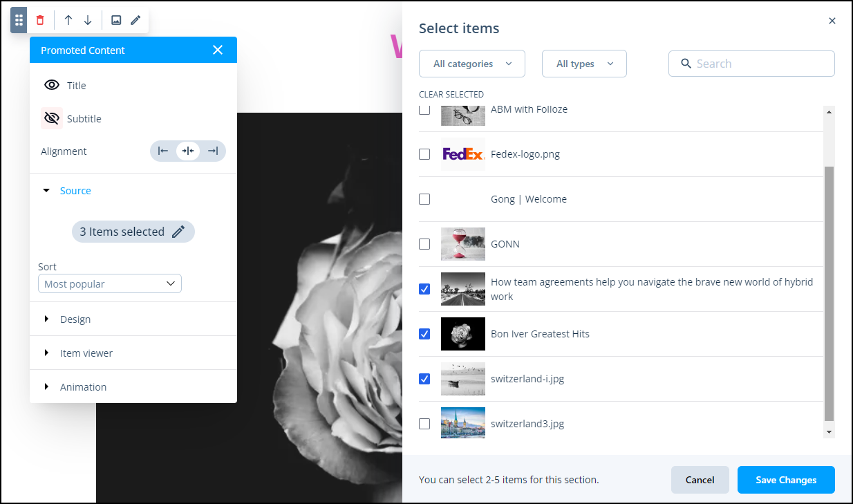Uncheck the Bon Iver Greatest Hits item
This screenshot has height=504, width=853.
pyautogui.click(x=424, y=334)
